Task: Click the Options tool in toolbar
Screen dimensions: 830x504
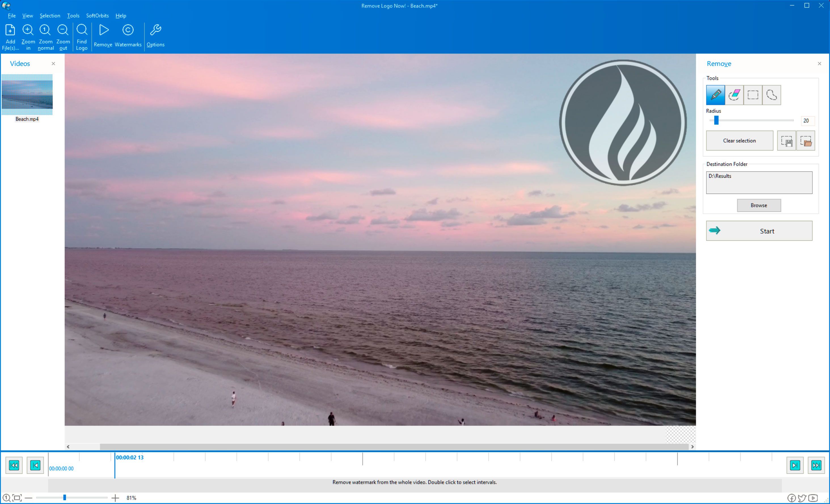Action: [x=155, y=36]
